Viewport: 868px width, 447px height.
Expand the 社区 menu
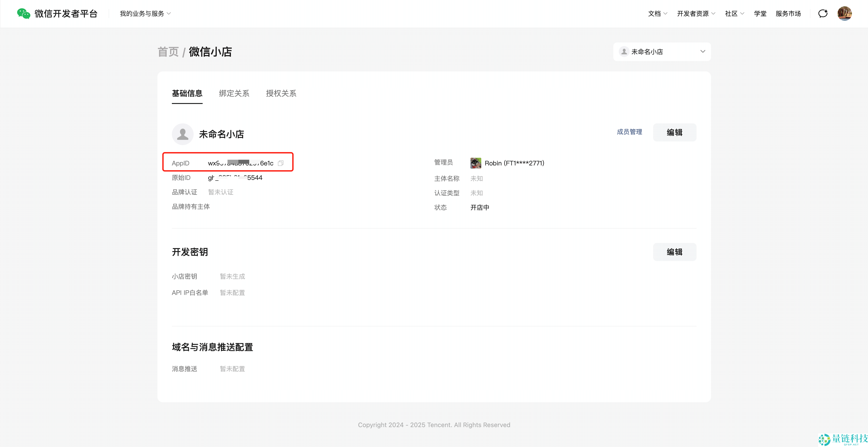click(x=735, y=14)
